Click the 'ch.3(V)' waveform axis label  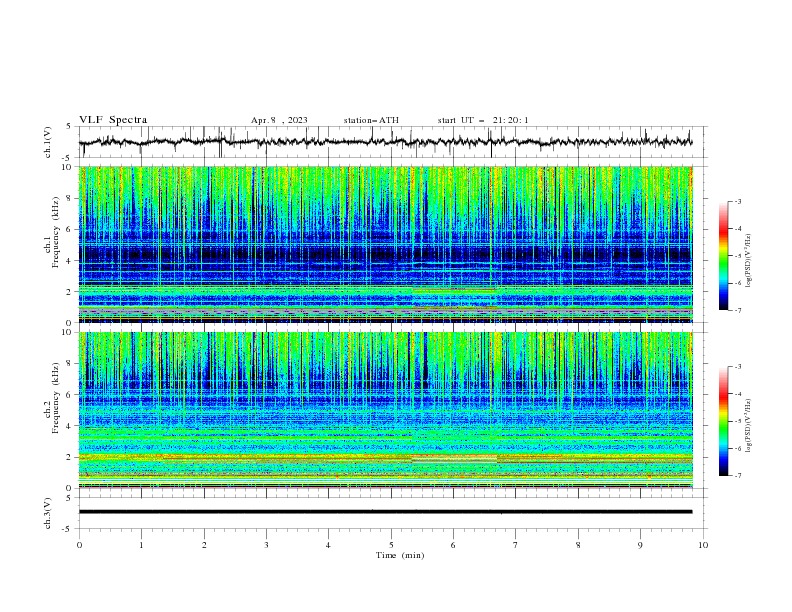[48, 513]
